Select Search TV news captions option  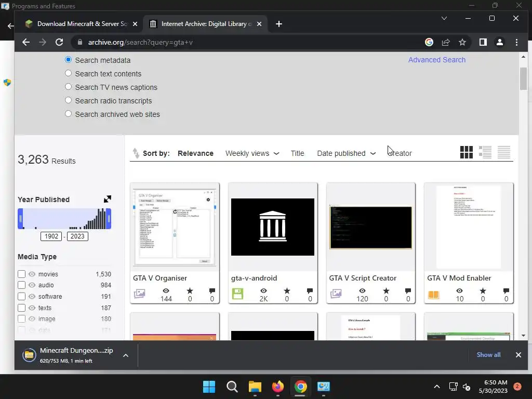coord(68,87)
